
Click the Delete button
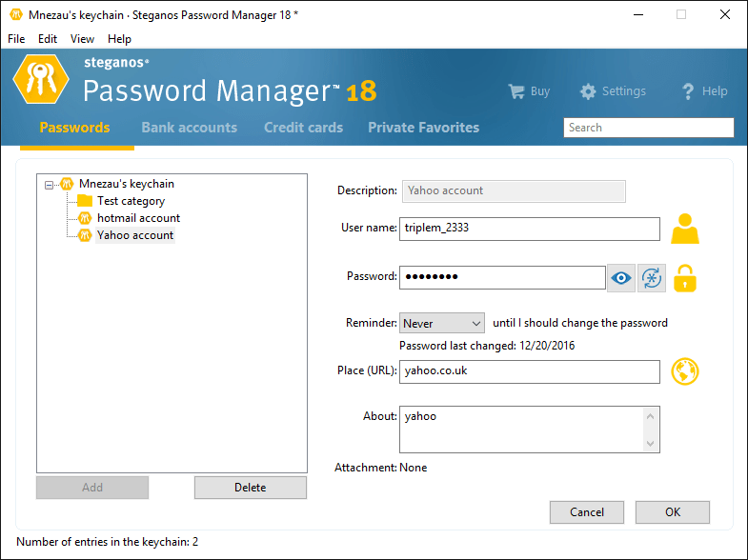point(251,488)
